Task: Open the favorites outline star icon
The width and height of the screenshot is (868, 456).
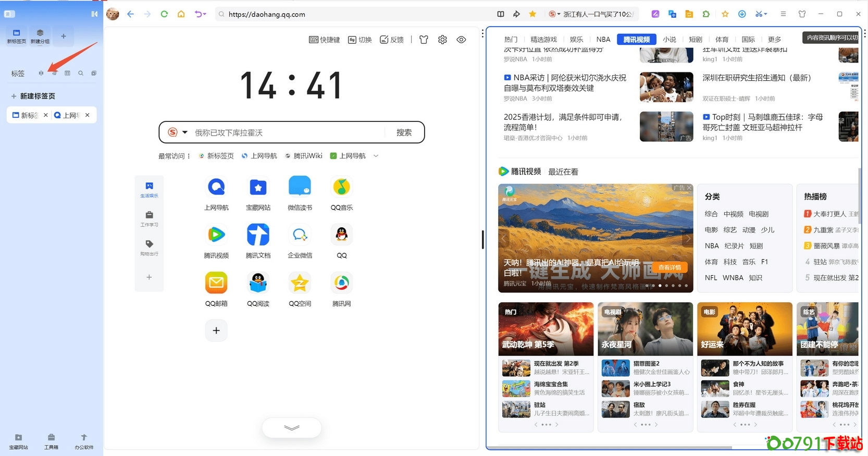Action: coord(725,14)
